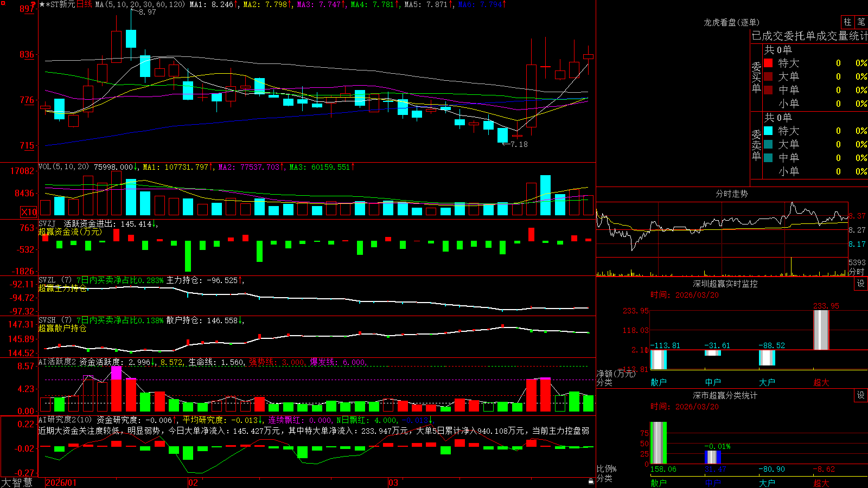Click the star icon before *ST新元
The width and height of the screenshot is (868, 488).
(x=42, y=4)
